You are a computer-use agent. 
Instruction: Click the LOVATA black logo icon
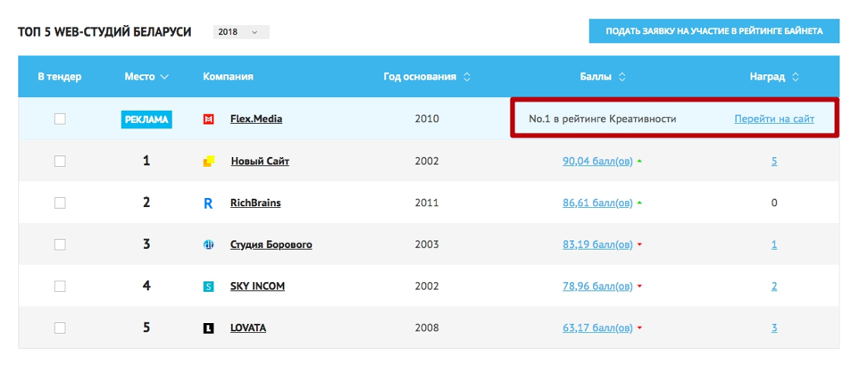pos(208,328)
